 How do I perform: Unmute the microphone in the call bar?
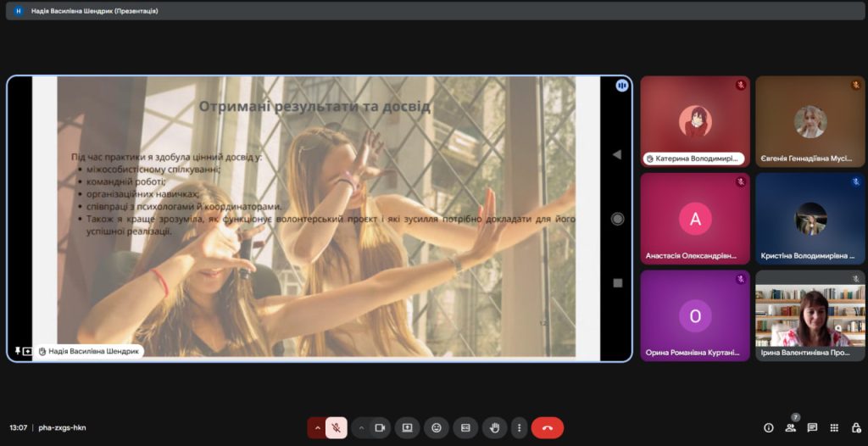click(337, 428)
